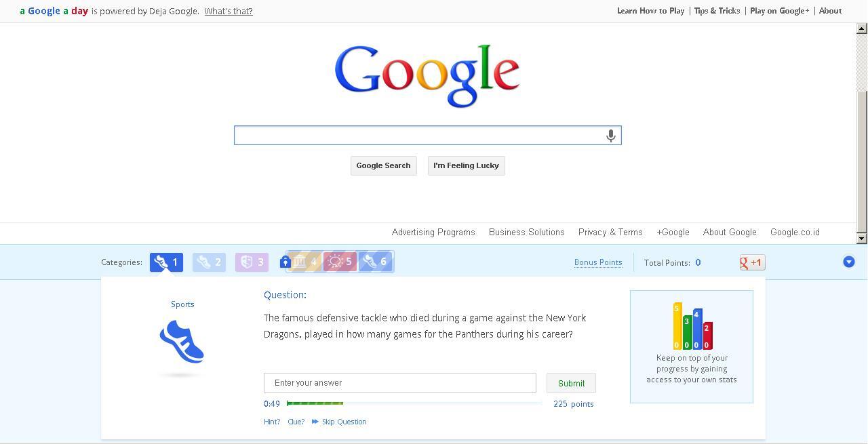
Task: Open the Bonus Points link
Action: tap(598, 262)
